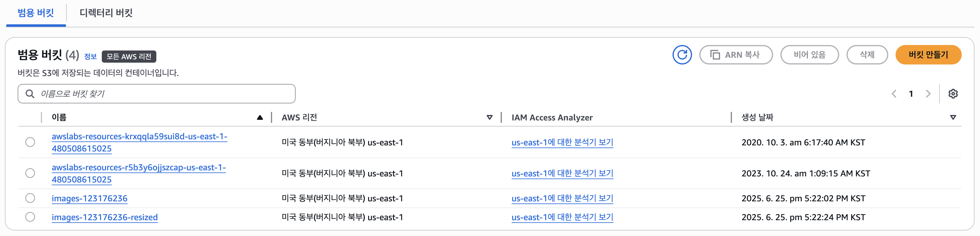View analyzer link for the r5b3y6ojjszcap bucket row
Image resolution: width=980 pixels, height=236 pixels.
[562, 173]
